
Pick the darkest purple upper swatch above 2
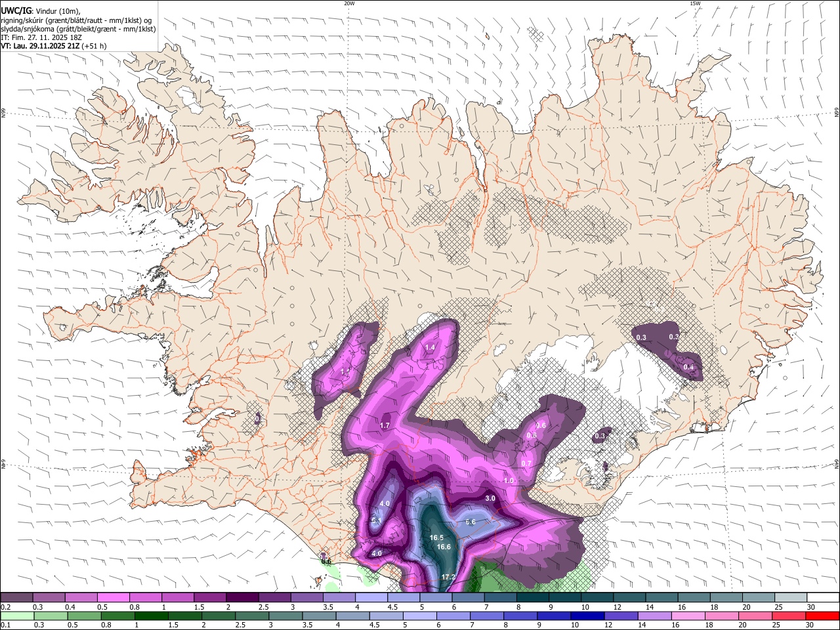point(241,597)
